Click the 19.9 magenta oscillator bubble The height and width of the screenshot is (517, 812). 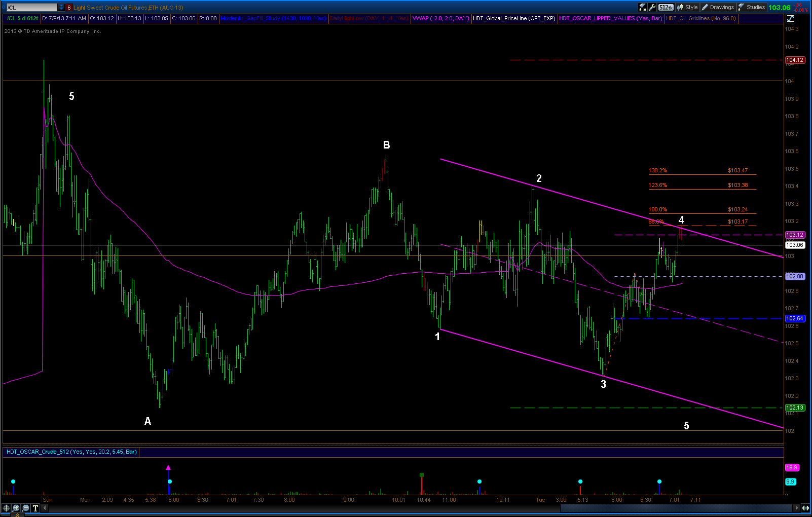pos(791,467)
